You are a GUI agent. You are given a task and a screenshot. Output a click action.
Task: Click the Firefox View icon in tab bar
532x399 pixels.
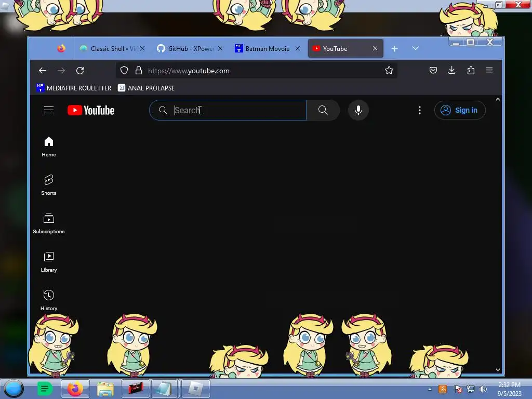click(x=61, y=48)
